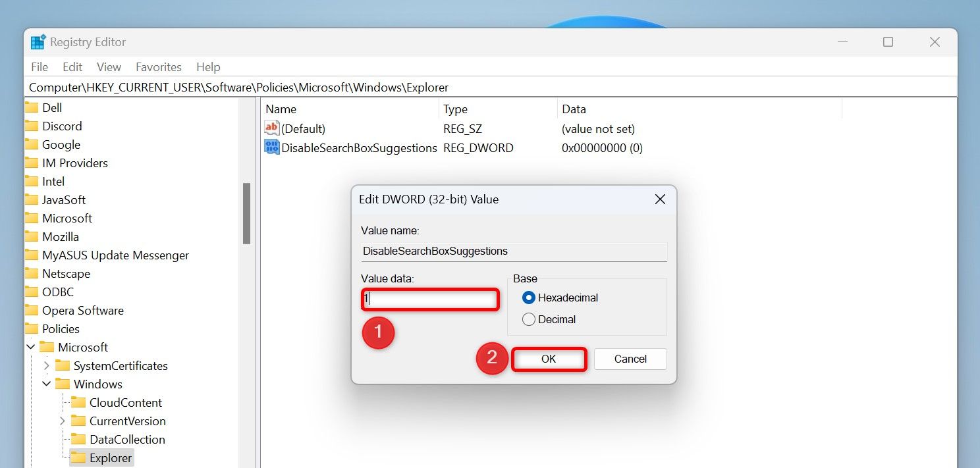This screenshot has width=980, height=468.
Task: Select the Explorer key in tree
Action: (x=111, y=457)
